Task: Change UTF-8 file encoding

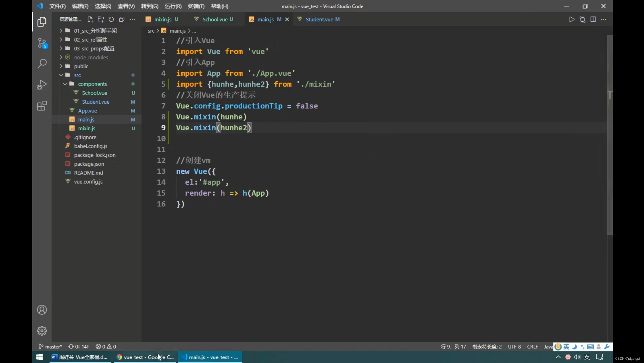Action: [514, 347]
